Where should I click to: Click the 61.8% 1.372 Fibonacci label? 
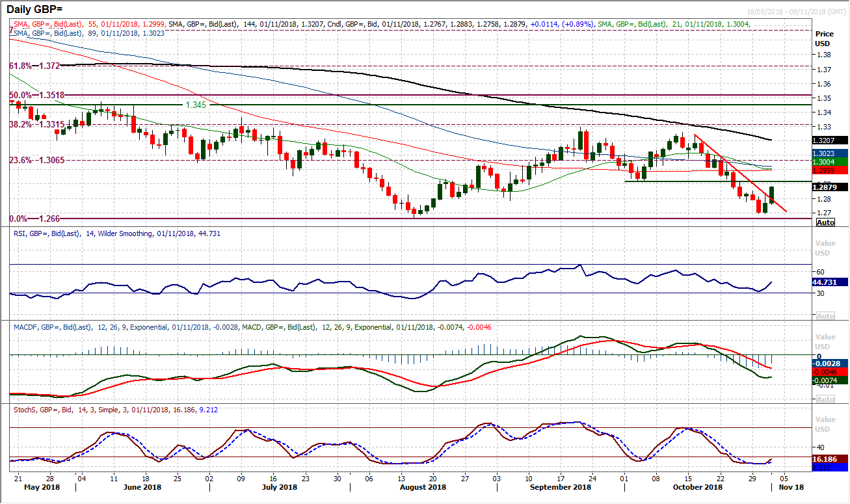tap(34, 66)
